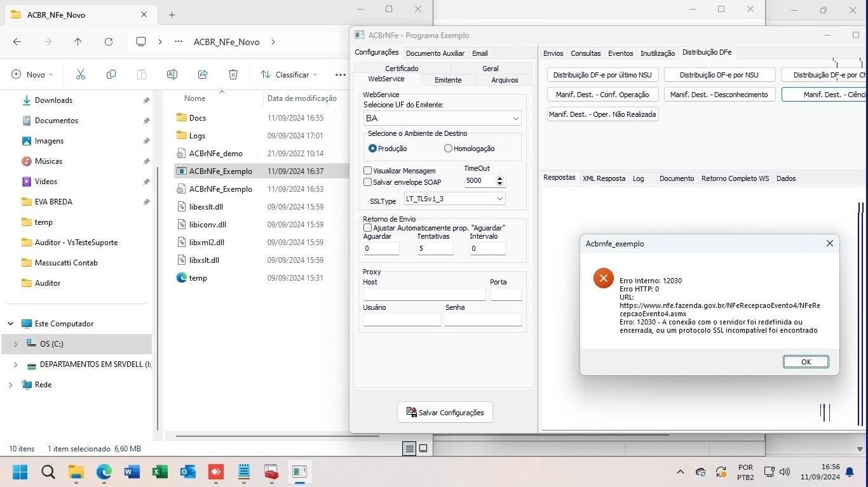Click the Share icon in Explorer toolbar
The image size is (868, 487).
[x=203, y=74]
